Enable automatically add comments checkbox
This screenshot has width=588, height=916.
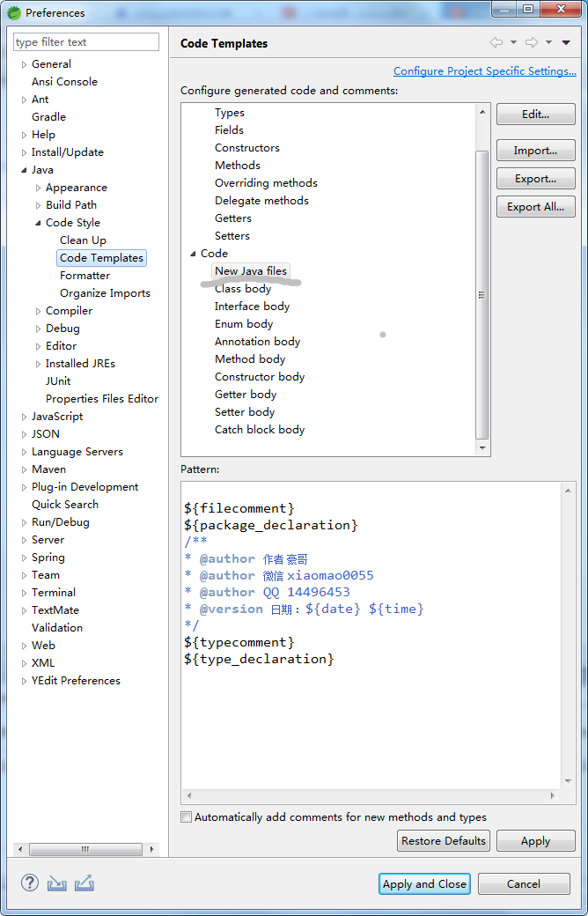coord(186,816)
